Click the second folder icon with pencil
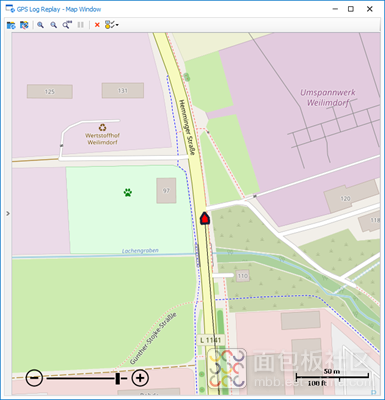This screenshot has height=400, width=385. point(24,25)
